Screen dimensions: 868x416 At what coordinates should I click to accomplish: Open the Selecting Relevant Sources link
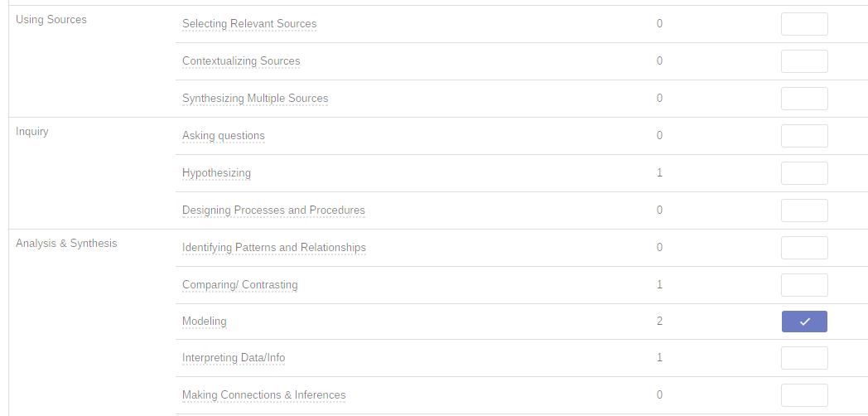(249, 24)
